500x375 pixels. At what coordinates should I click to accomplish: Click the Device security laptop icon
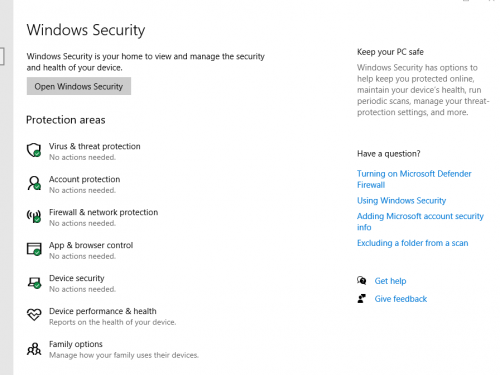click(x=34, y=283)
